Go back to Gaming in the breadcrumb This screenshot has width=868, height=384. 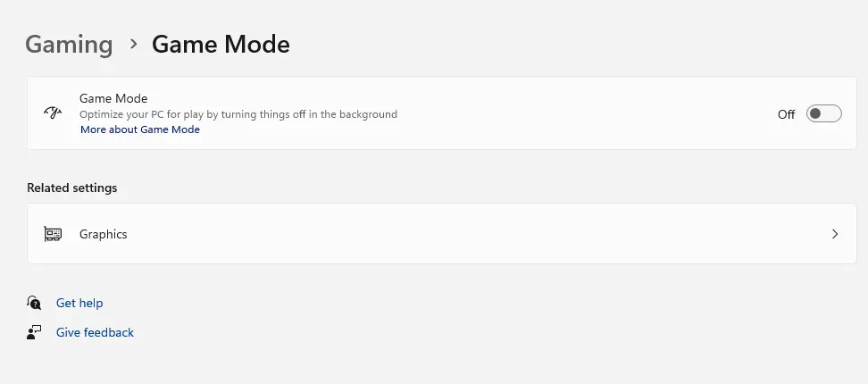[69, 44]
